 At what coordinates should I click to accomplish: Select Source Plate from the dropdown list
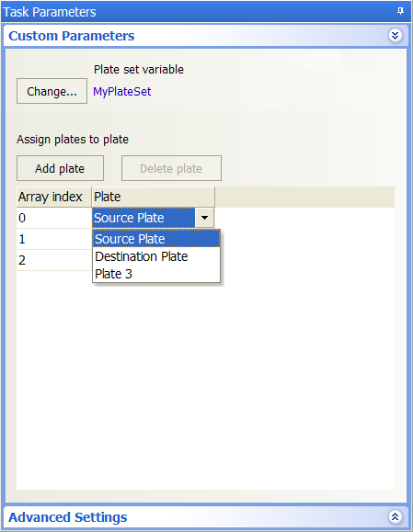156,239
